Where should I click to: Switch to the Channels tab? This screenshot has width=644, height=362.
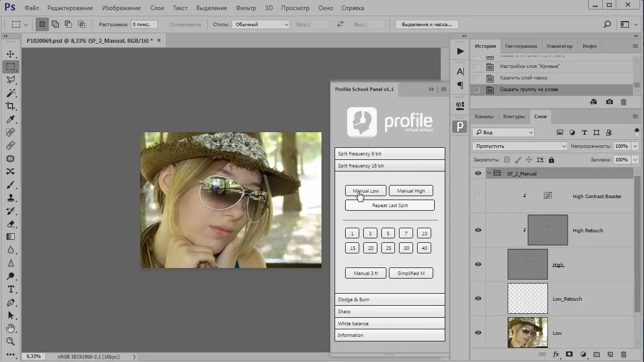484,117
